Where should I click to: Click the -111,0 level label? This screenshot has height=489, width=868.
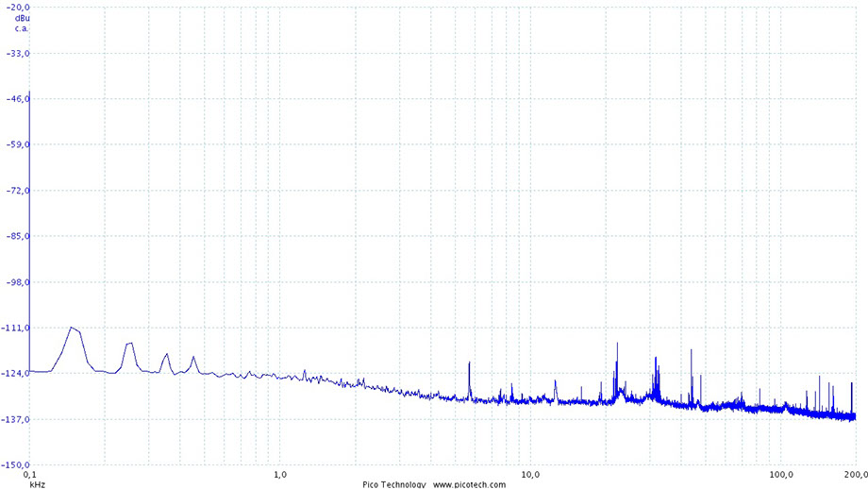tap(15, 328)
